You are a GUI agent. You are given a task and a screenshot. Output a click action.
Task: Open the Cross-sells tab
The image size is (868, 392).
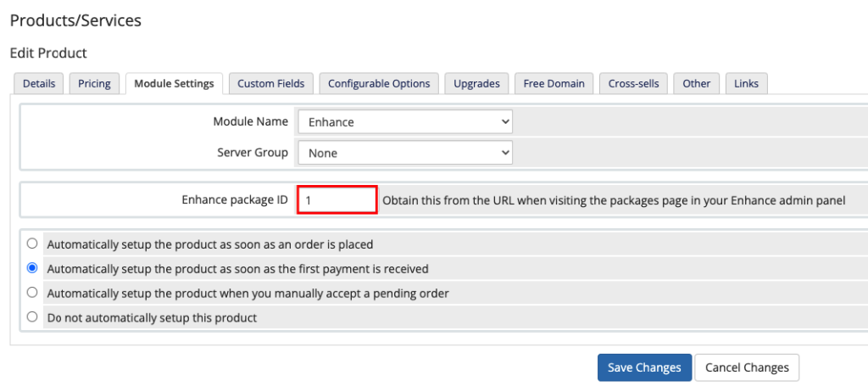pyautogui.click(x=633, y=84)
